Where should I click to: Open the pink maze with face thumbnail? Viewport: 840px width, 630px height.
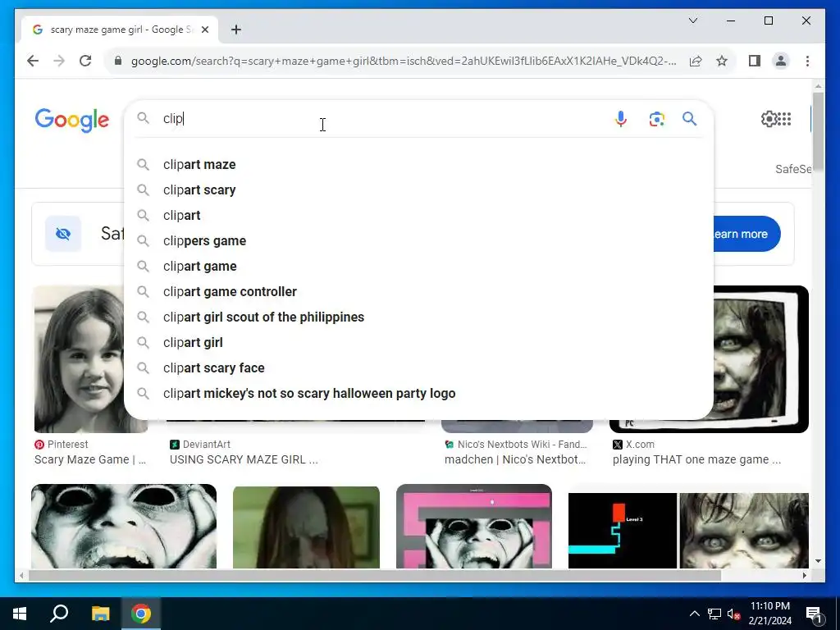coord(473,526)
